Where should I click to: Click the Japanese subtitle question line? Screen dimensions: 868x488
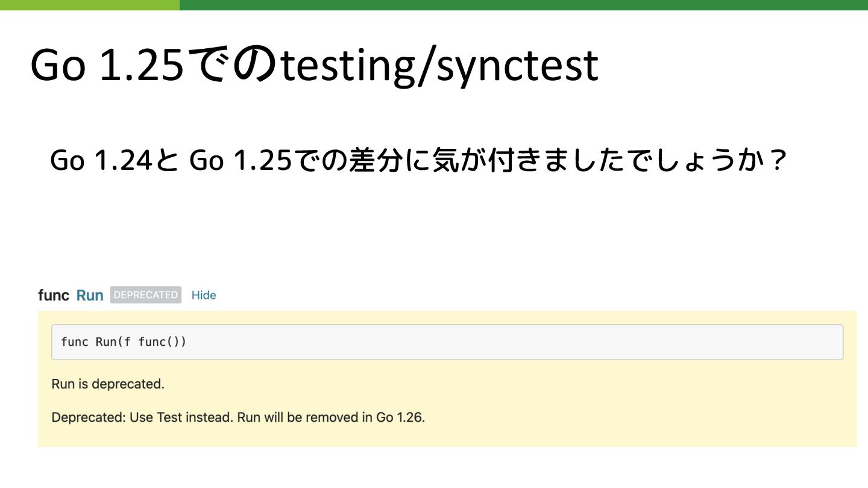pyautogui.click(x=418, y=160)
